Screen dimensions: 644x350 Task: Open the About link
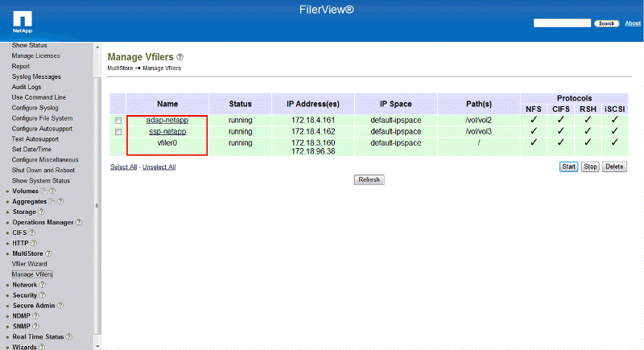pyautogui.click(x=633, y=23)
